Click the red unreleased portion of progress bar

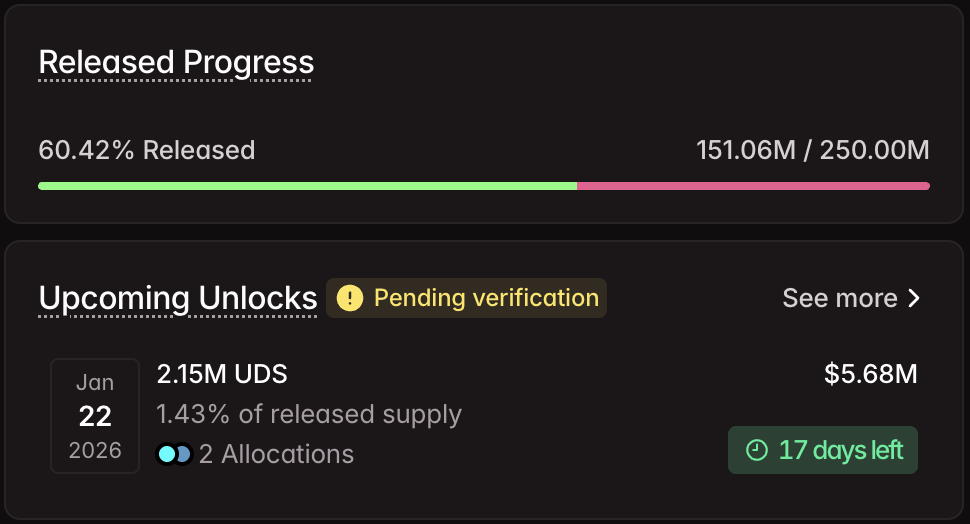tap(753, 186)
